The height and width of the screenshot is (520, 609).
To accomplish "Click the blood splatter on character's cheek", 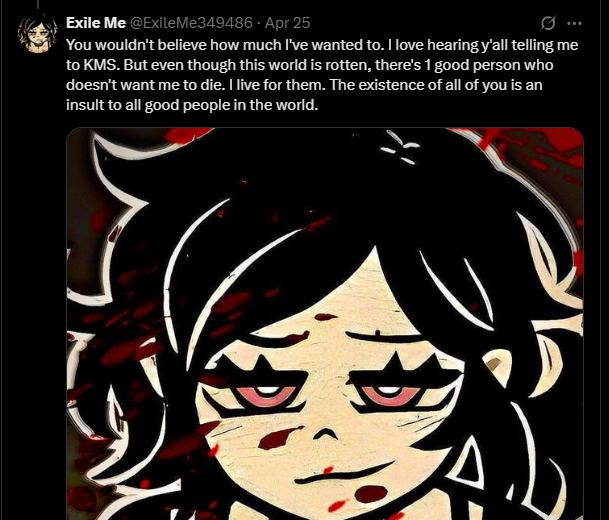I will [x=278, y=438].
